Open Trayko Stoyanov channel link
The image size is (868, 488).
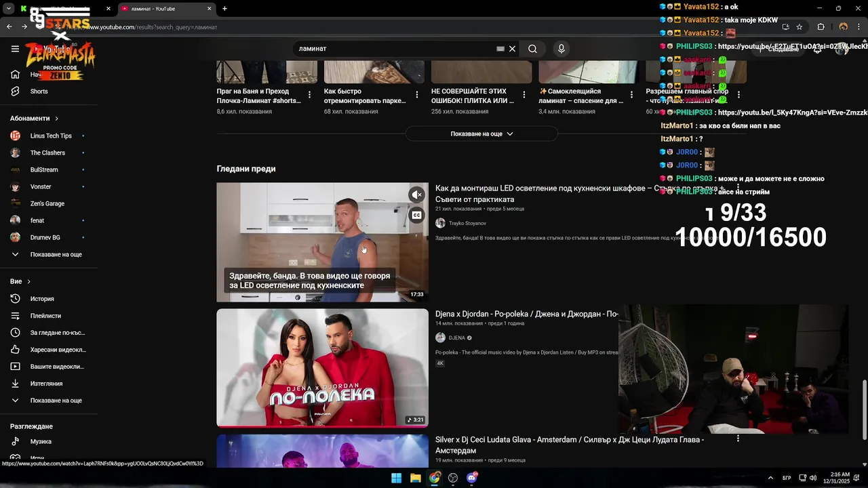click(467, 223)
